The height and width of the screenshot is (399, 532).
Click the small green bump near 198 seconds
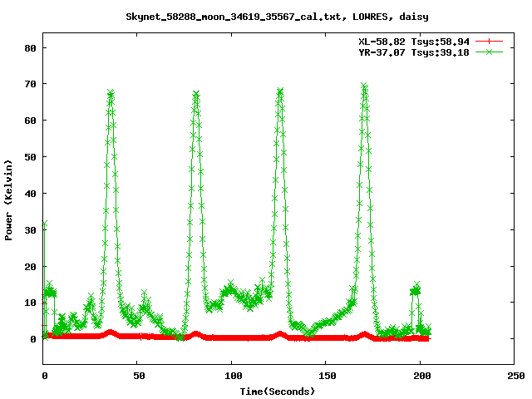[416, 289]
